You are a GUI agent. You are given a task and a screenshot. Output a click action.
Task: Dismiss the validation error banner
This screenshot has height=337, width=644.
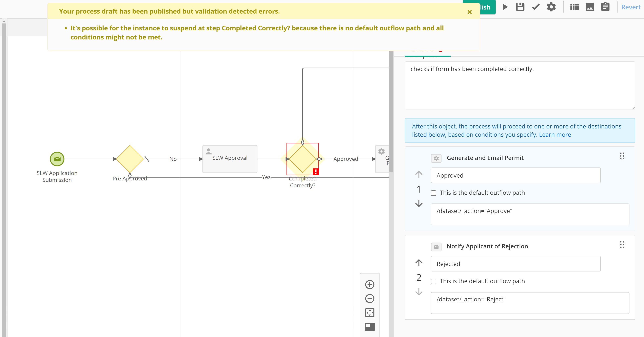(x=469, y=12)
